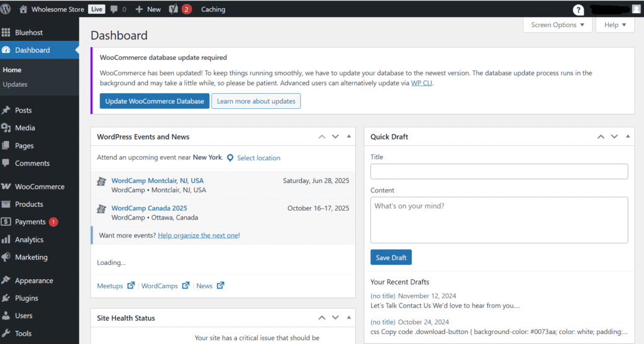The width and height of the screenshot is (644, 344).
Task: Click the location pin icon near Select location
Action: point(230,158)
